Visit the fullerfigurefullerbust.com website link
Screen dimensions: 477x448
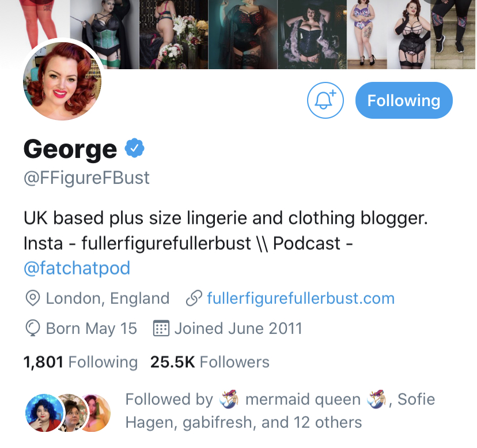(x=301, y=298)
